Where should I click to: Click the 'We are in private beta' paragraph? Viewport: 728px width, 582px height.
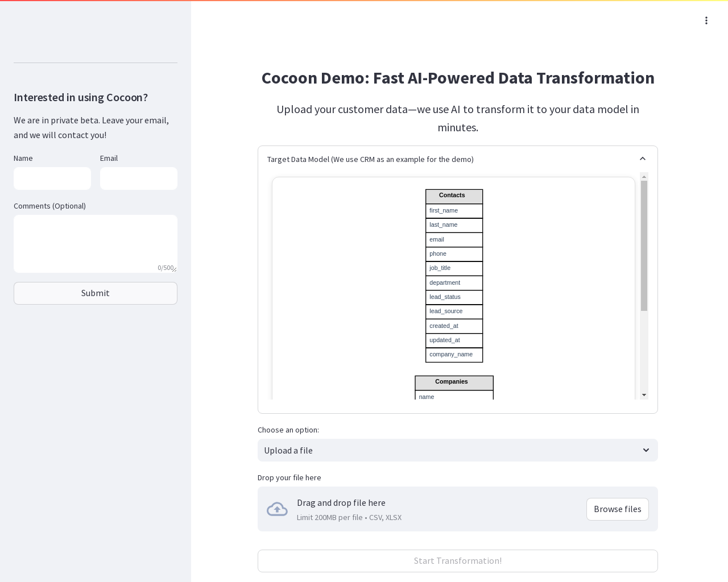92,128
